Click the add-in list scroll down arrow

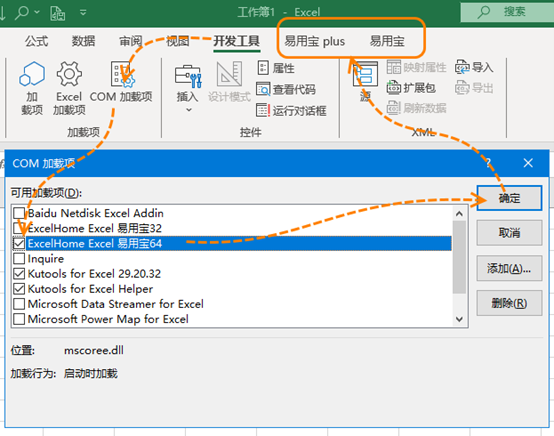point(459,319)
